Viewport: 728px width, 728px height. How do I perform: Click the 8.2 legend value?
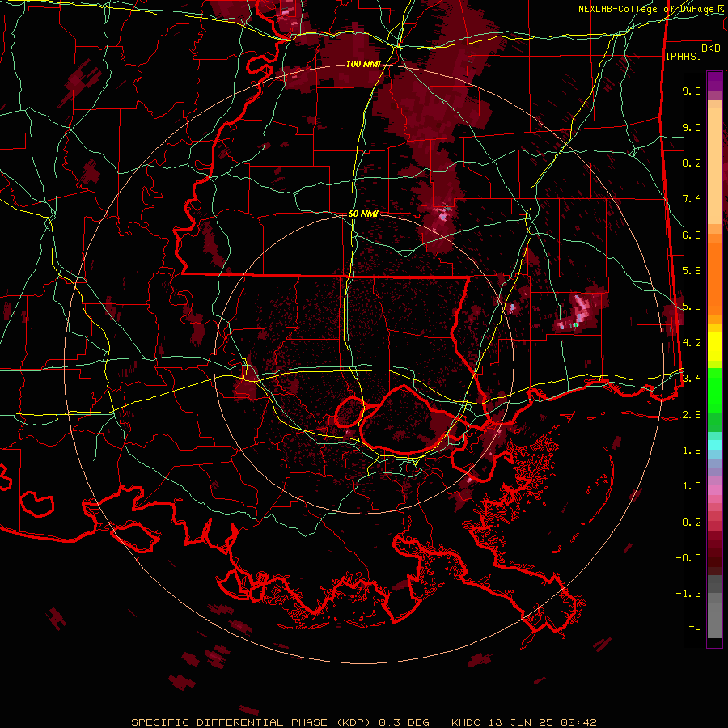click(692, 163)
